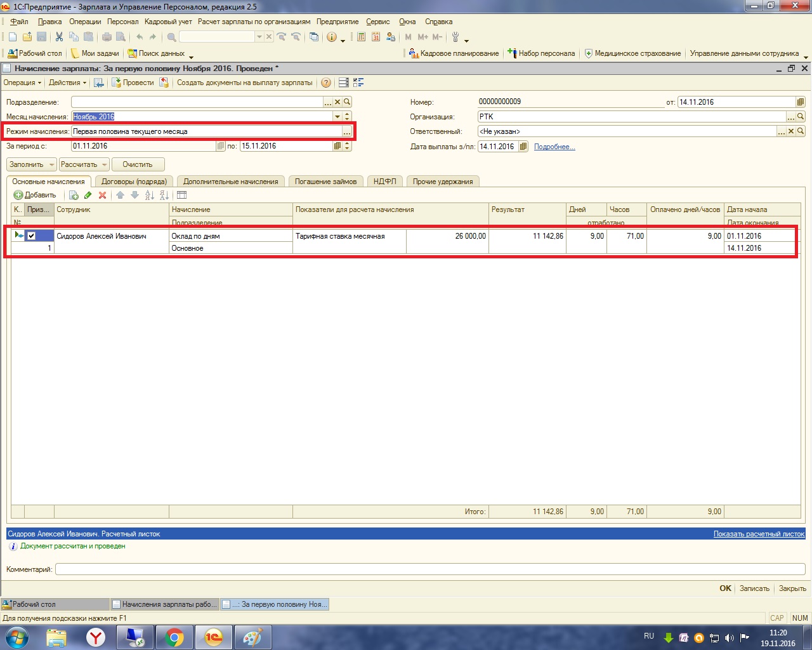Open the Сервис menu

(x=378, y=22)
